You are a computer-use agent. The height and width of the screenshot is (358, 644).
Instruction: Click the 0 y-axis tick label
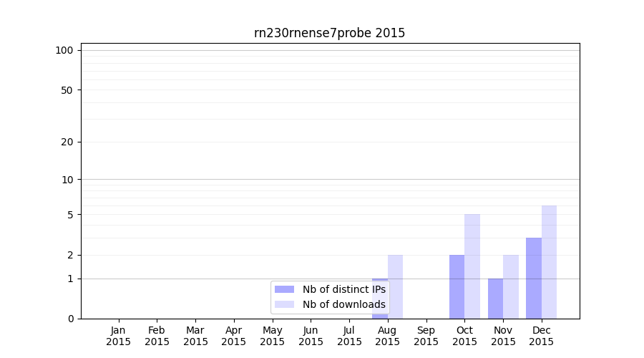(70, 319)
